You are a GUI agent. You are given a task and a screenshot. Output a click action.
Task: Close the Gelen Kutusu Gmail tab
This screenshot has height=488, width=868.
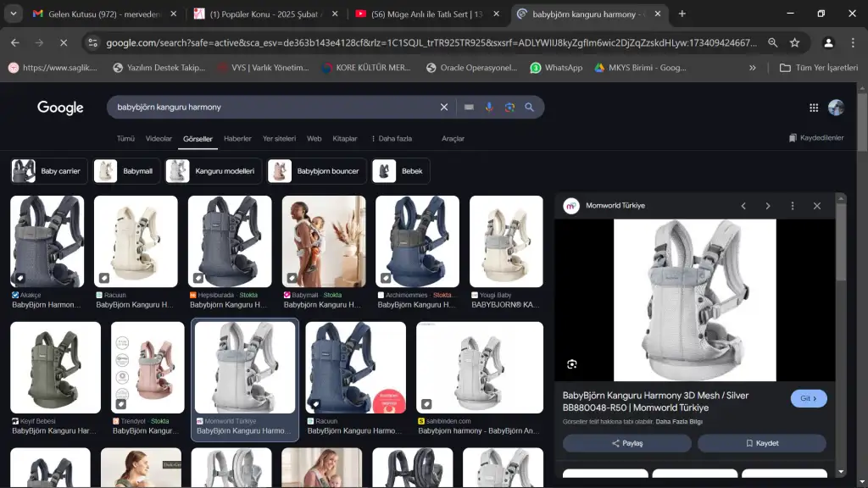pos(173,14)
